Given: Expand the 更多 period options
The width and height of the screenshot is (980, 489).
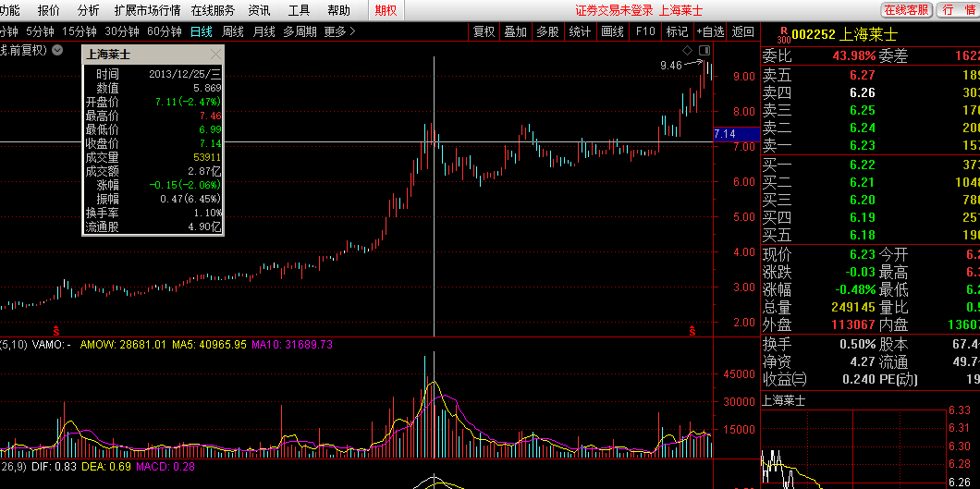Looking at the screenshot, I should 339,31.
